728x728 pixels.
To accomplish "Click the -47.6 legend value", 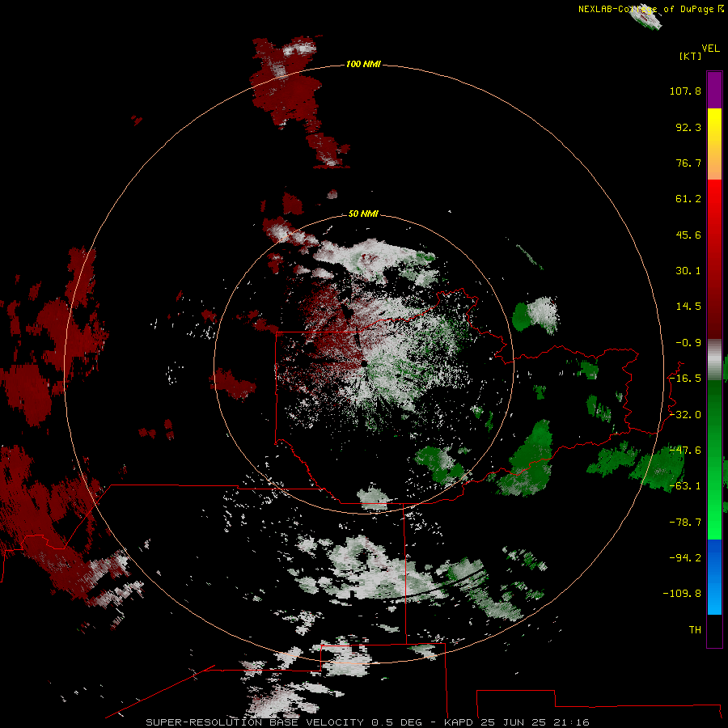I will 685,451.
